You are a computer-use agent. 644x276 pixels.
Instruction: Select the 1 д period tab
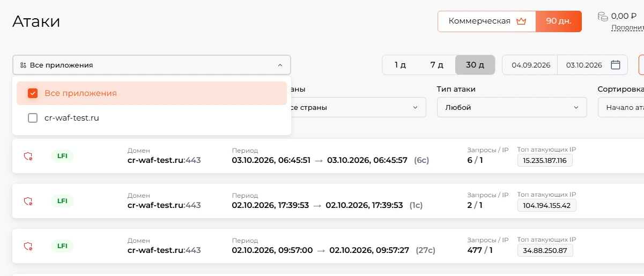click(400, 65)
